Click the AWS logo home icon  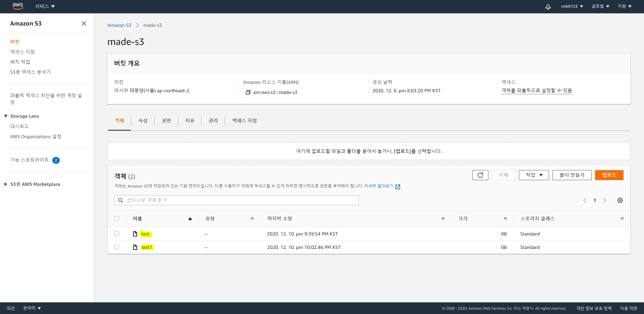pyautogui.click(x=18, y=6)
